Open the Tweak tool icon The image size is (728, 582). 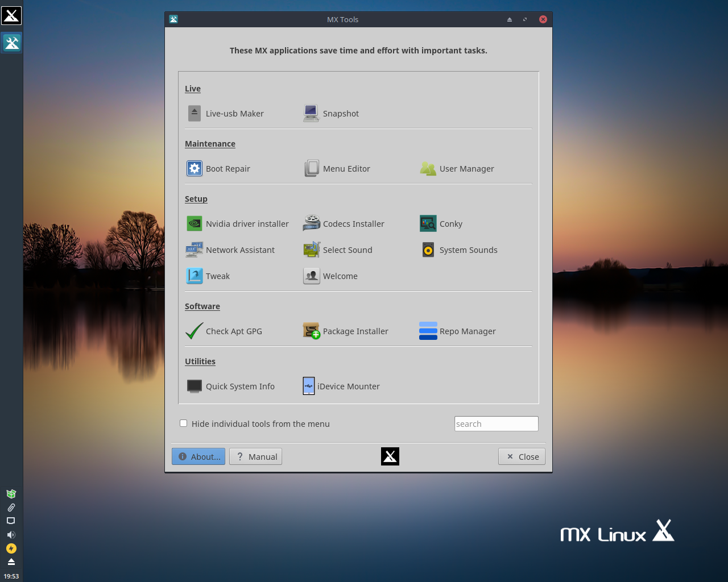click(x=195, y=276)
